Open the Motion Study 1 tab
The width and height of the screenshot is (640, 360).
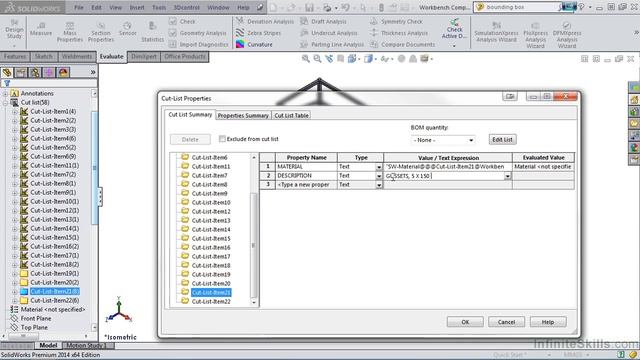(x=85, y=345)
